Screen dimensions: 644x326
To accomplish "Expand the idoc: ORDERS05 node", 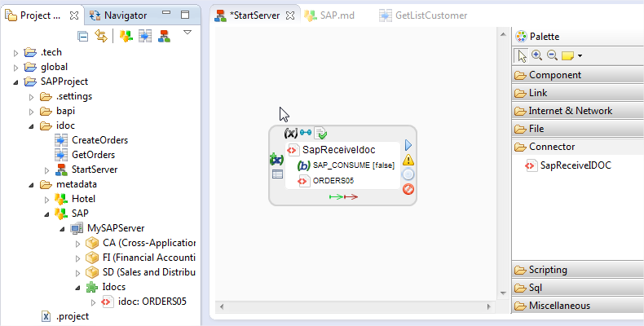I will [93, 302].
